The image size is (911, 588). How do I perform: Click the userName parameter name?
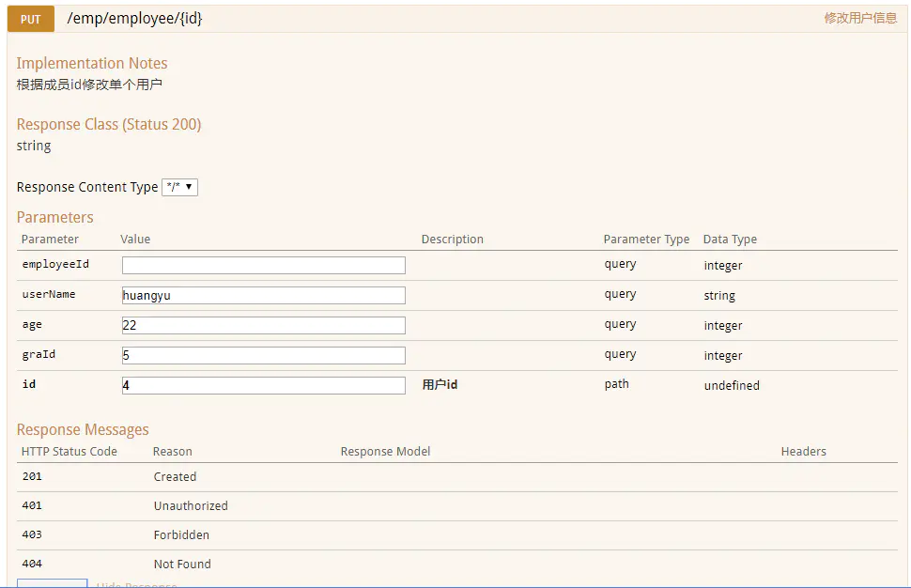[x=49, y=295]
